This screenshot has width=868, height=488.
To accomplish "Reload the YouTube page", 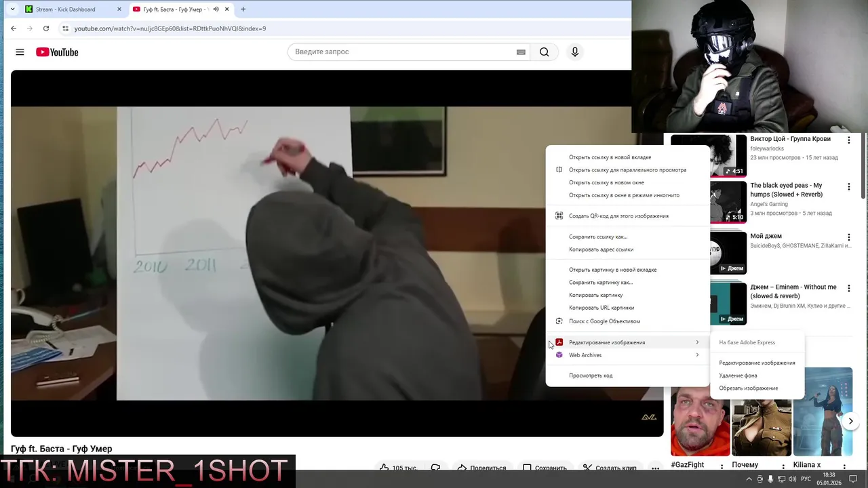I will pyautogui.click(x=46, y=28).
